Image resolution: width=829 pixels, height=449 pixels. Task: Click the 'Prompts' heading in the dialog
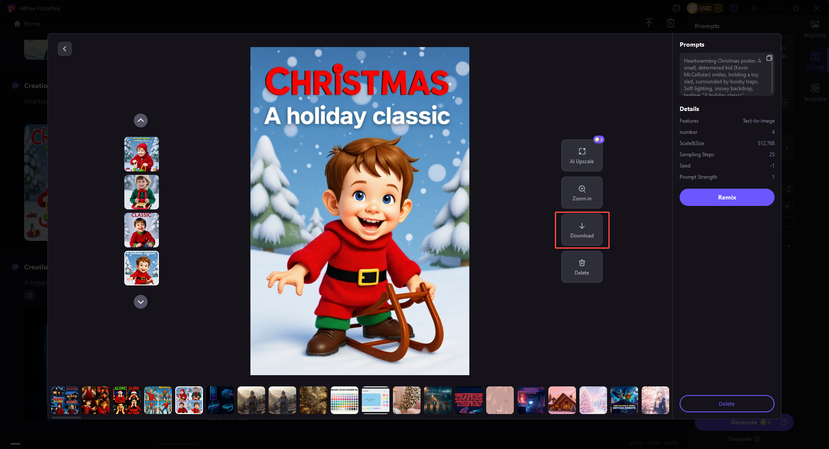(x=692, y=45)
